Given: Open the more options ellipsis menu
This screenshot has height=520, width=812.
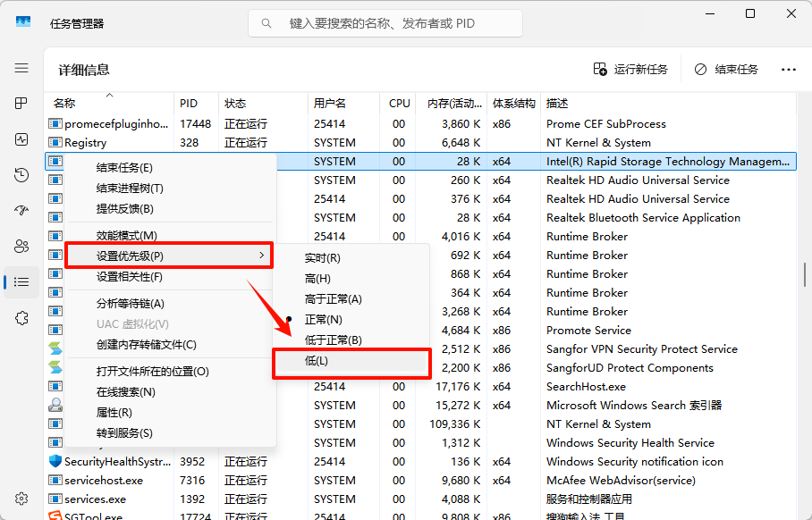Looking at the screenshot, I should 787,69.
